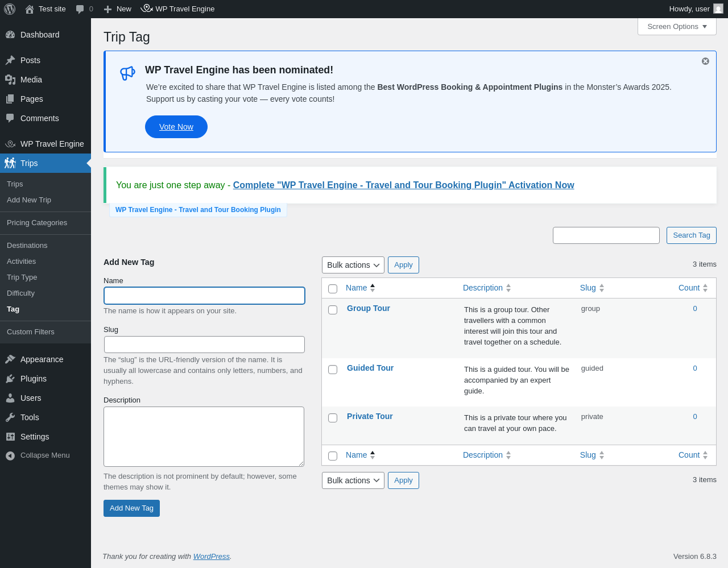Click the Tools wrench icon
This screenshot has width=728, height=568.
tap(10, 417)
